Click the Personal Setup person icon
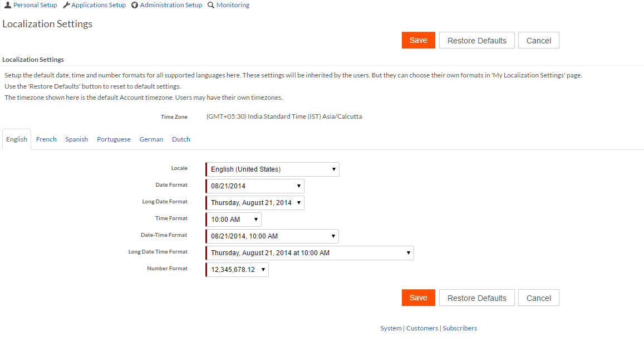 point(7,5)
